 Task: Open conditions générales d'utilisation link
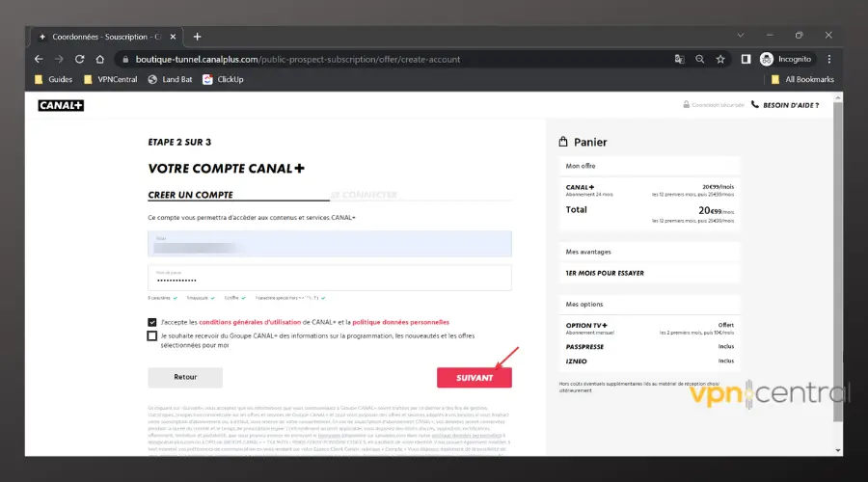pyautogui.click(x=250, y=322)
